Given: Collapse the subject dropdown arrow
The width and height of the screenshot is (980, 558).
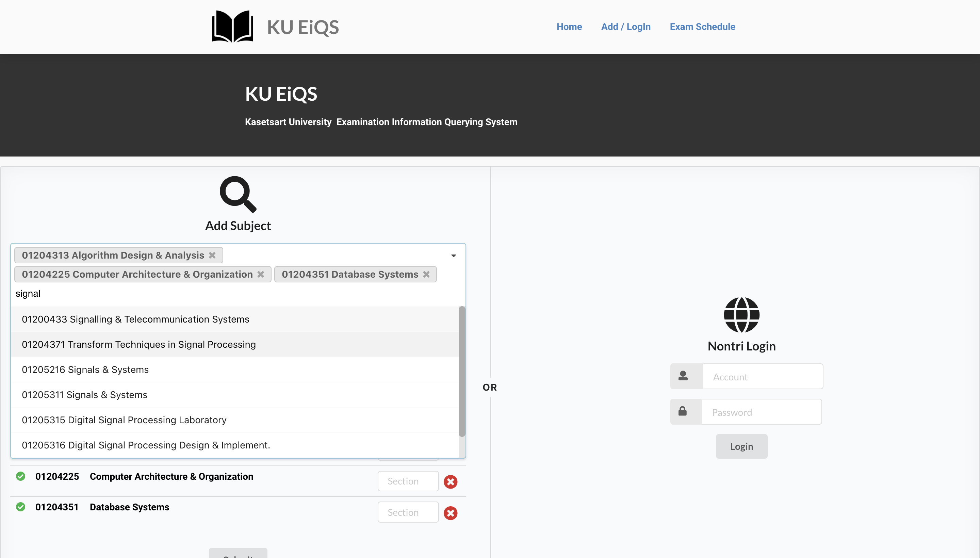Looking at the screenshot, I should pyautogui.click(x=453, y=256).
